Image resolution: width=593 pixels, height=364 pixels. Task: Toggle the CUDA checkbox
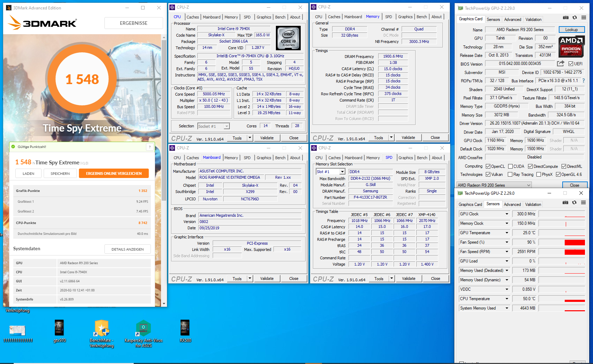pos(510,166)
